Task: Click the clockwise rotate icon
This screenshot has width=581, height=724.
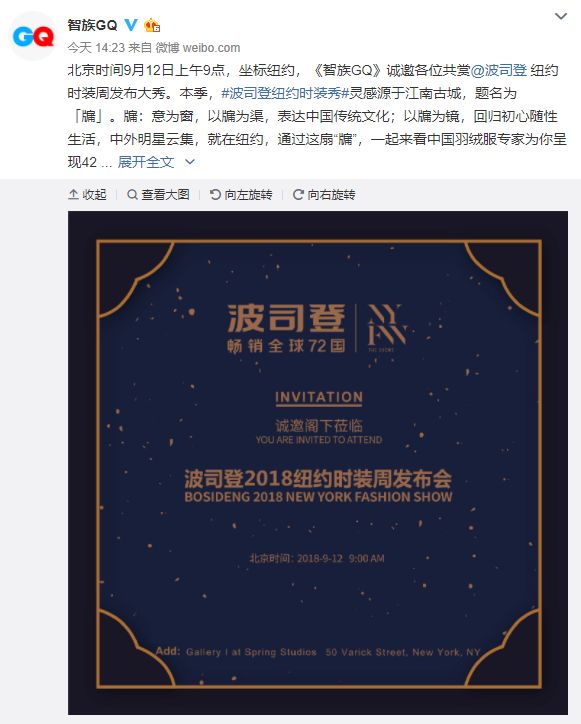Action: click(298, 195)
